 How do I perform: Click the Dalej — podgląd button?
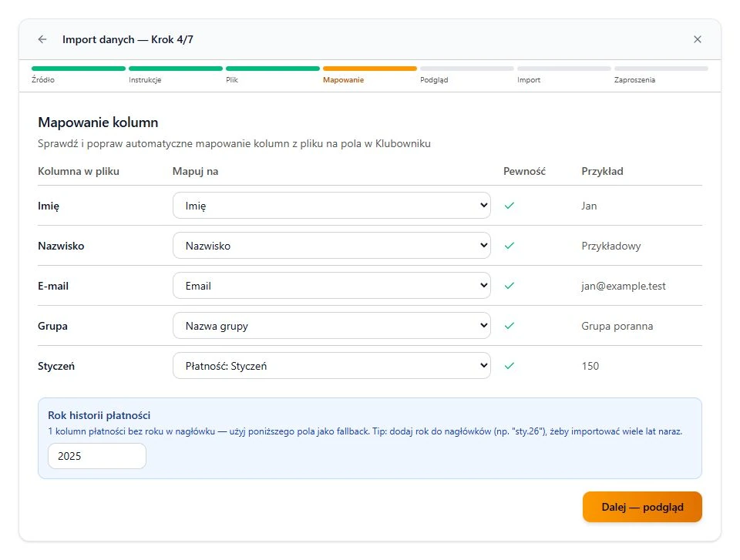[642, 507]
